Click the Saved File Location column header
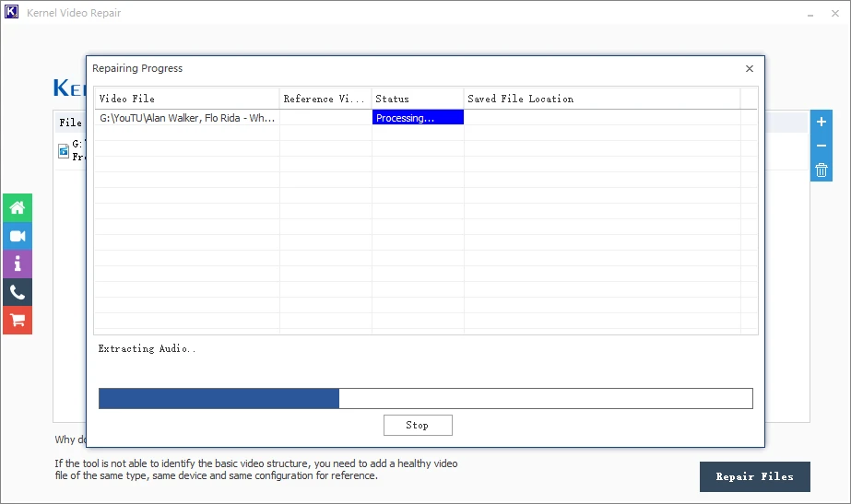This screenshot has height=504, width=851. pos(601,99)
